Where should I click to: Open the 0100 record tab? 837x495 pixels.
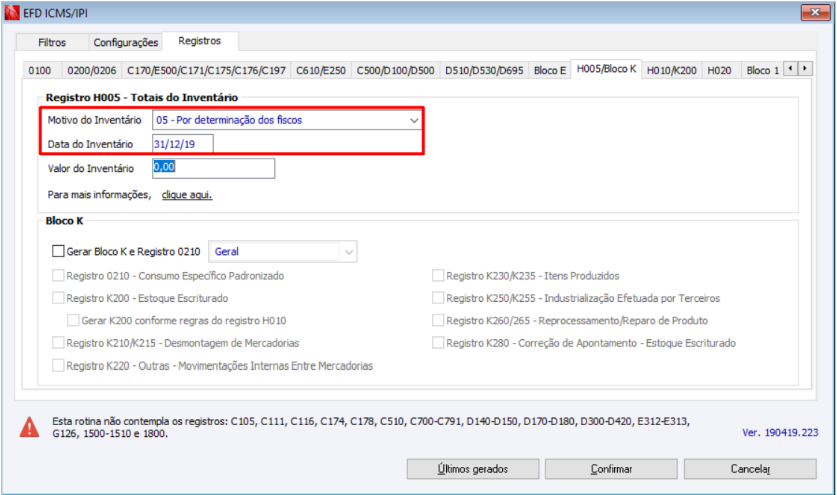point(40,70)
